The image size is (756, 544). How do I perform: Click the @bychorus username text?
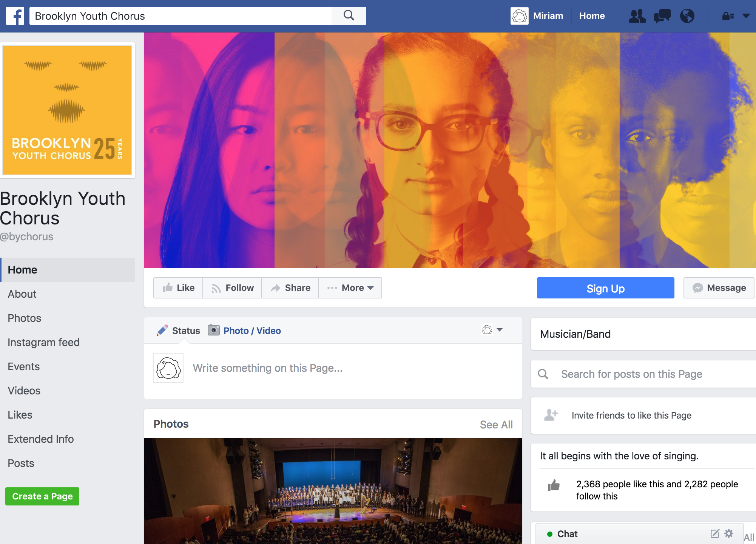point(26,236)
